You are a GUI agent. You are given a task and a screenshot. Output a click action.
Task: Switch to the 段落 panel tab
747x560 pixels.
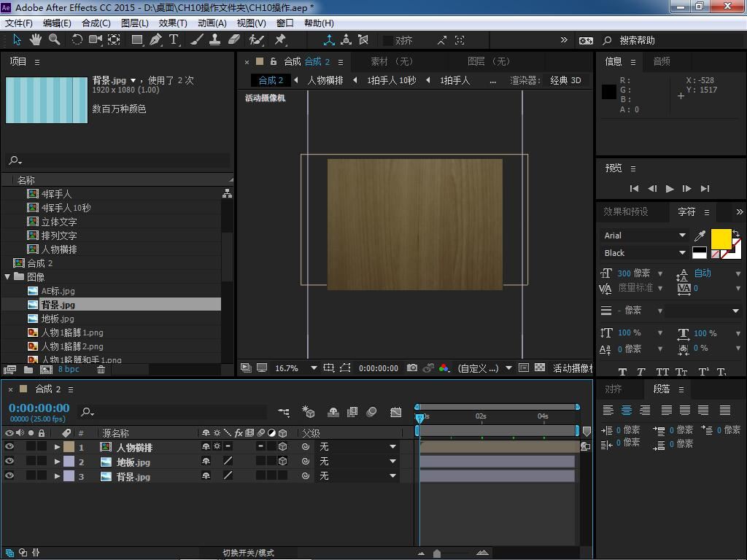tap(662, 389)
